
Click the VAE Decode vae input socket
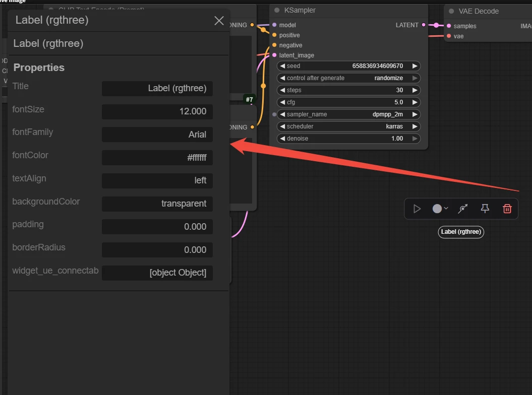pos(449,36)
